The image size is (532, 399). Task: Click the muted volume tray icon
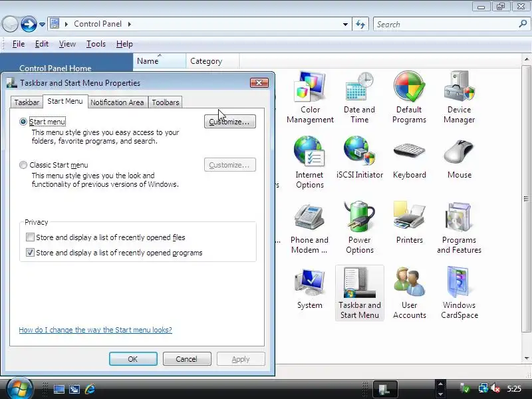[496, 388]
